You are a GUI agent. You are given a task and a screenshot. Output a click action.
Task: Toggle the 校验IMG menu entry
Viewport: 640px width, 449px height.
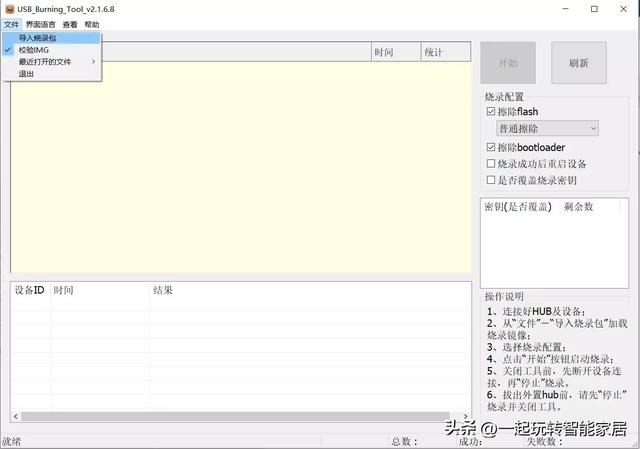(x=52, y=50)
